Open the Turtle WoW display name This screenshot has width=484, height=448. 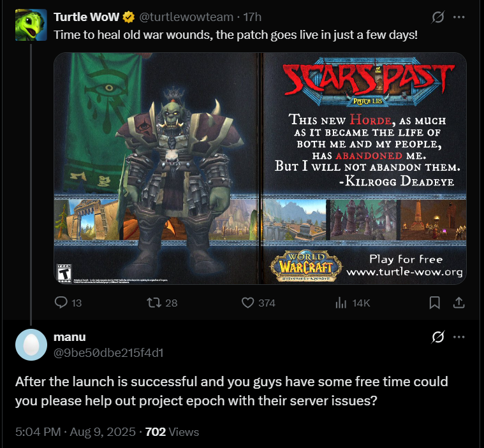pos(86,17)
